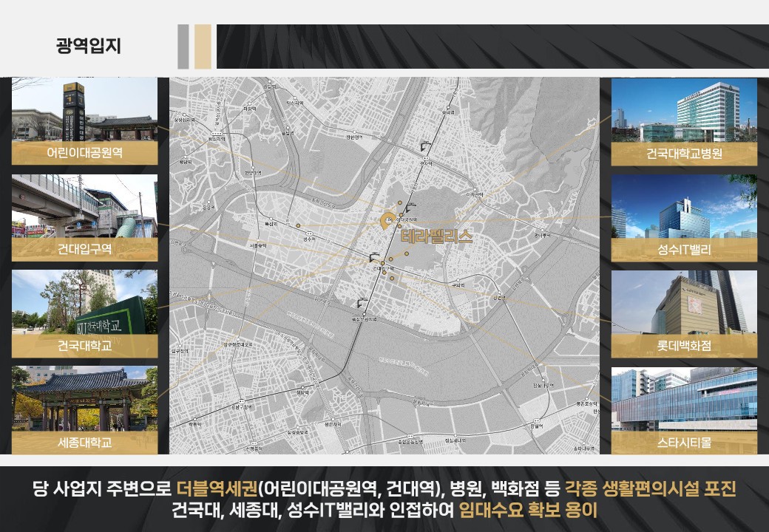Viewport: 769px width, 532px height.
Task: Open the 건국대학교병원 building photo
Action: 684,109
